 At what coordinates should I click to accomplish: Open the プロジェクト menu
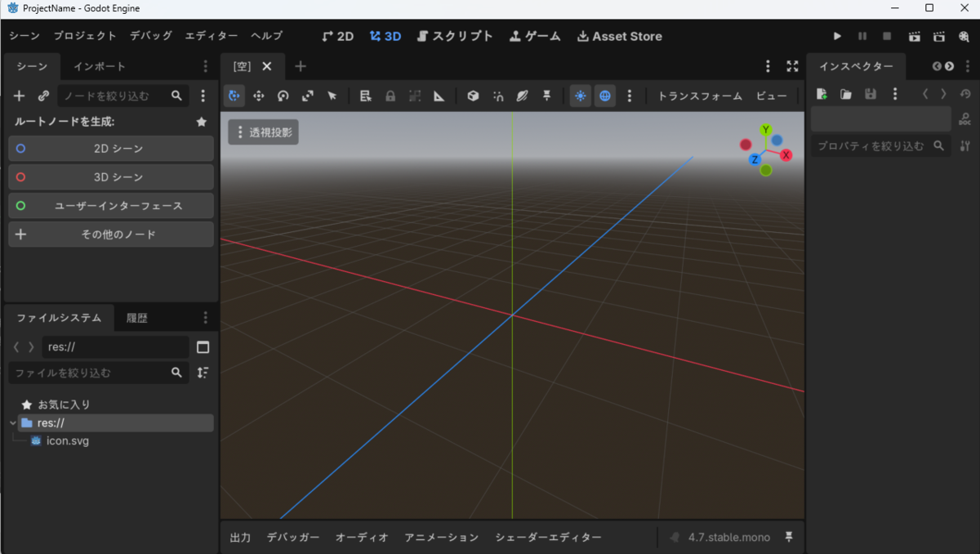(85, 36)
